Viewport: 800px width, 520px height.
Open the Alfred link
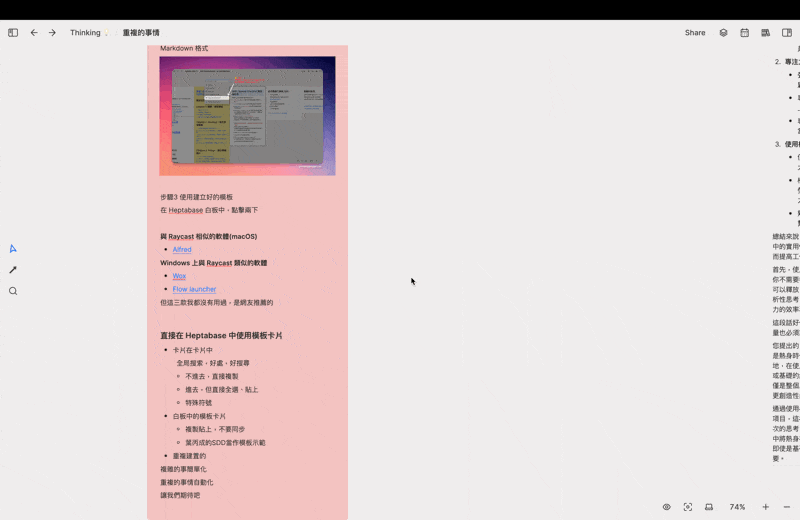click(x=182, y=250)
